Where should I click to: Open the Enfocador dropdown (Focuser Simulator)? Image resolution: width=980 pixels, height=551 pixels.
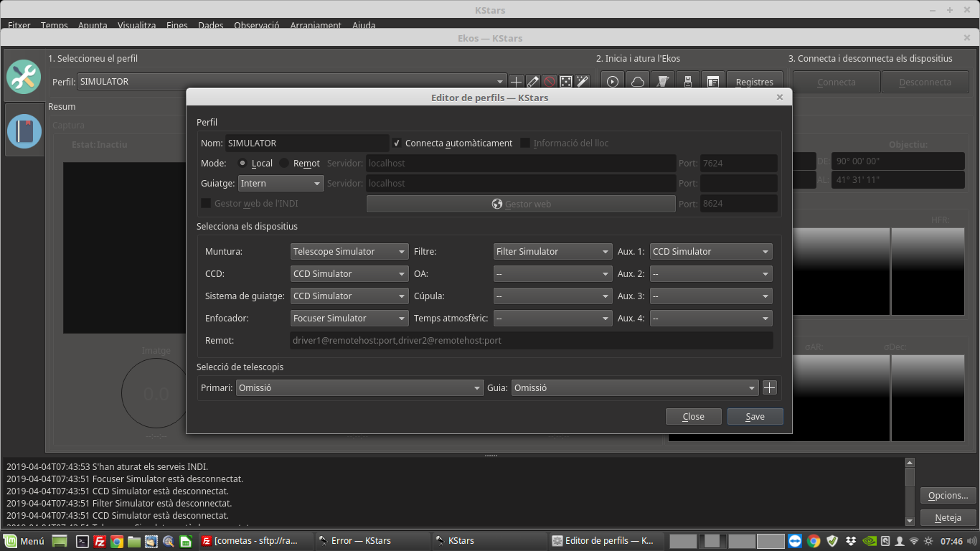pos(349,318)
